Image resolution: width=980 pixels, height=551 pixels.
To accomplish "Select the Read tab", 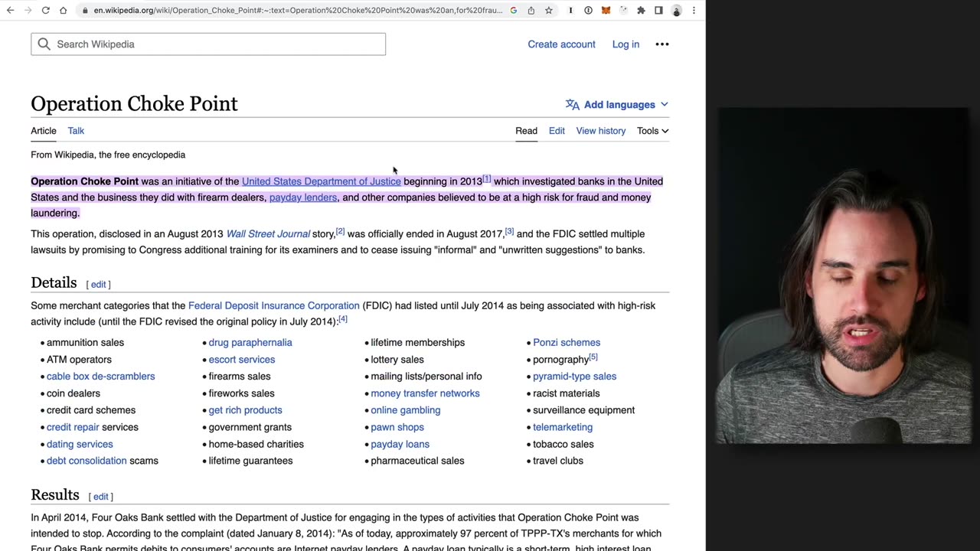I will [x=526, y=131].
